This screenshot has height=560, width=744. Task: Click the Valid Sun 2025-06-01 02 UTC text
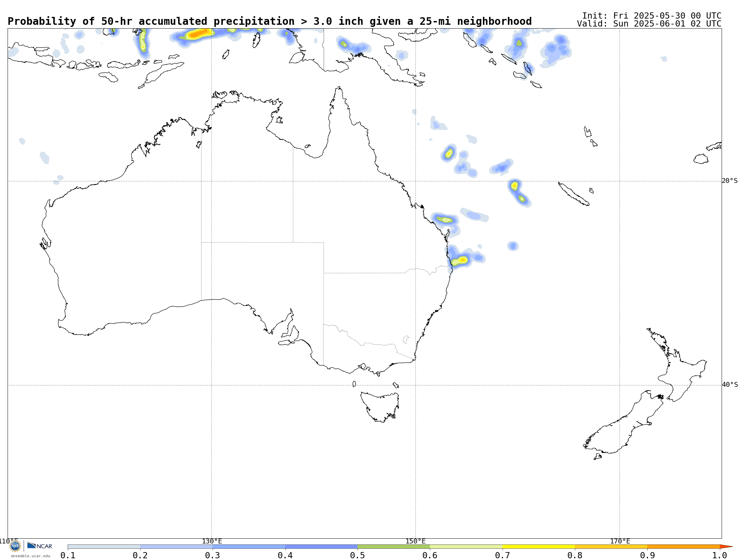[649, 24]
